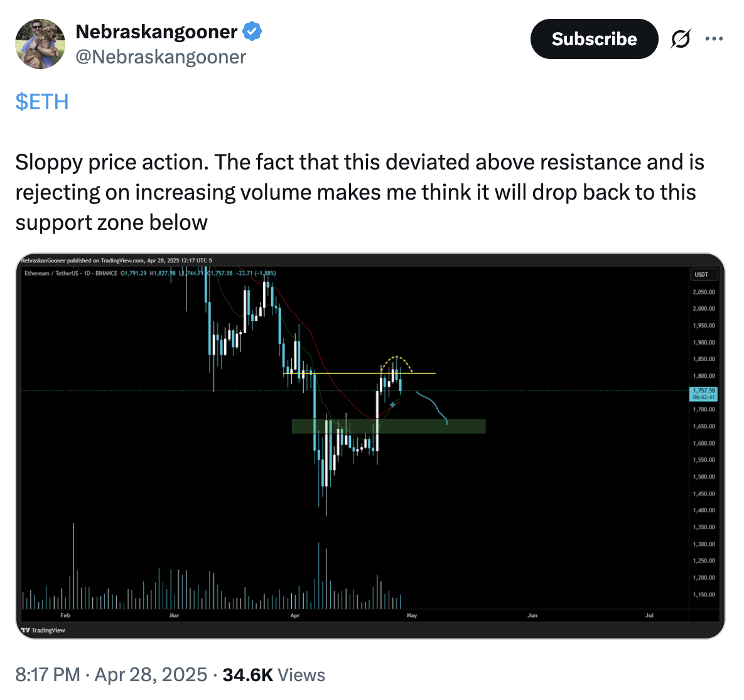
Task: Click the blue verified badge
Action: pos(252,31)
